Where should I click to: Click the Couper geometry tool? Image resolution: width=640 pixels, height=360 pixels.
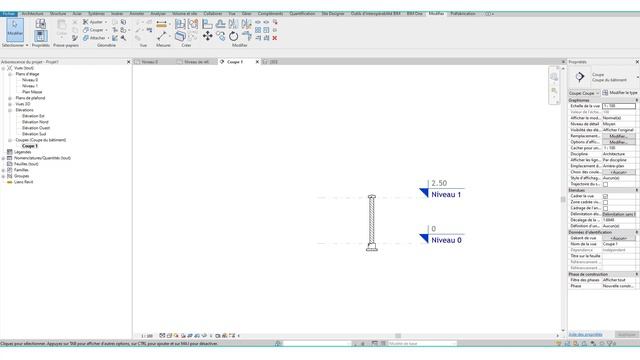coord(94,30)
